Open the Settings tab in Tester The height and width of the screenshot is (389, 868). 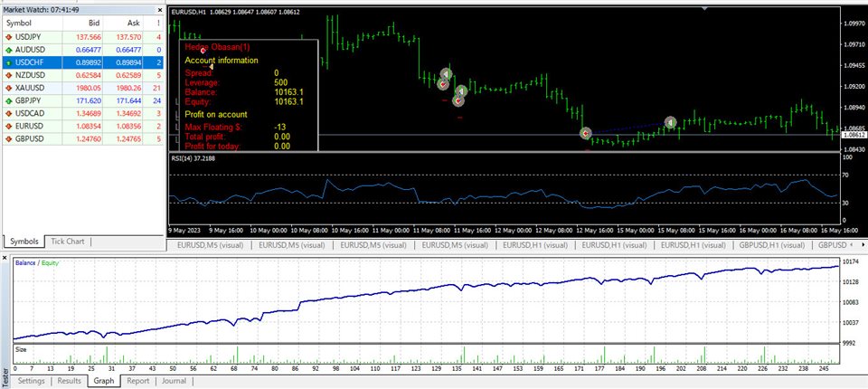32,381
